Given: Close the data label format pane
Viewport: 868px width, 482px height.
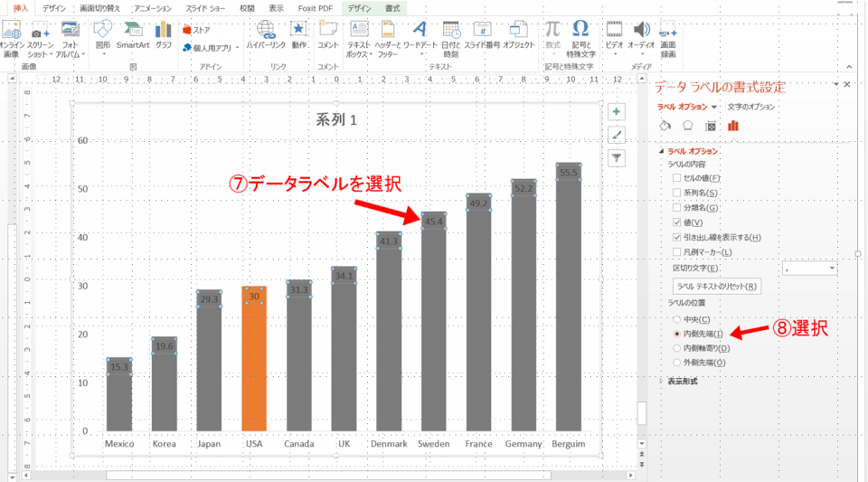Looking at the screenshot, I should click(x=847, y=85).
